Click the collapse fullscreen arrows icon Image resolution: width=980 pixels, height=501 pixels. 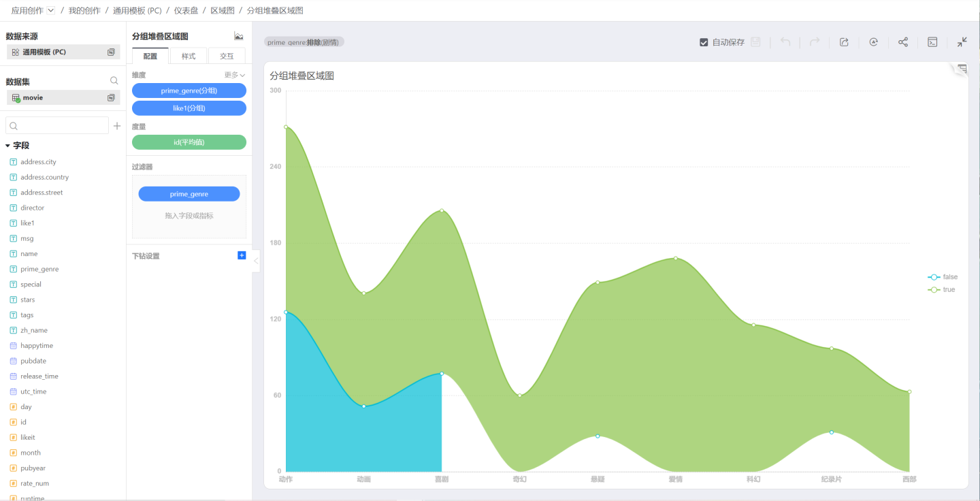pyautogui.click(x=962, y=42)
